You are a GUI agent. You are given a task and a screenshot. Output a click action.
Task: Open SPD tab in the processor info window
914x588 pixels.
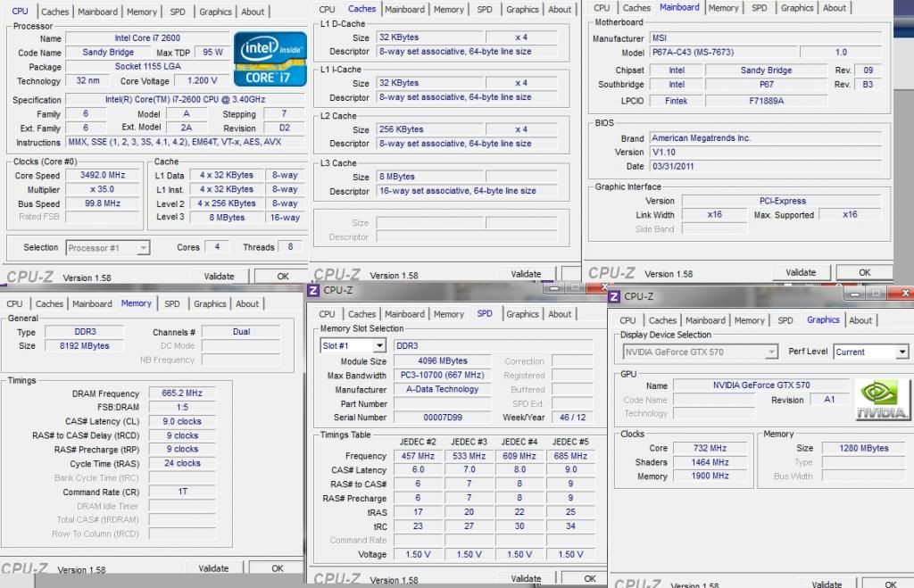click(x=178, y=12)
